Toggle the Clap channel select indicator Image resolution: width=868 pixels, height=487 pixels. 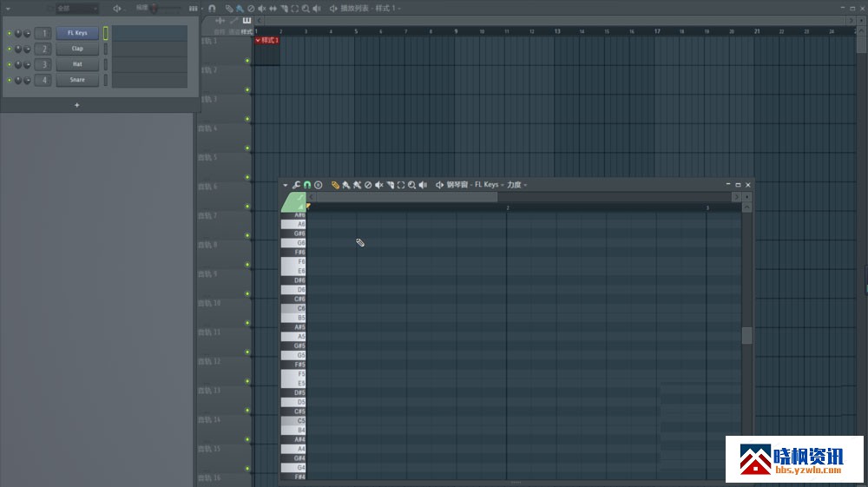(x=106, y=49)
